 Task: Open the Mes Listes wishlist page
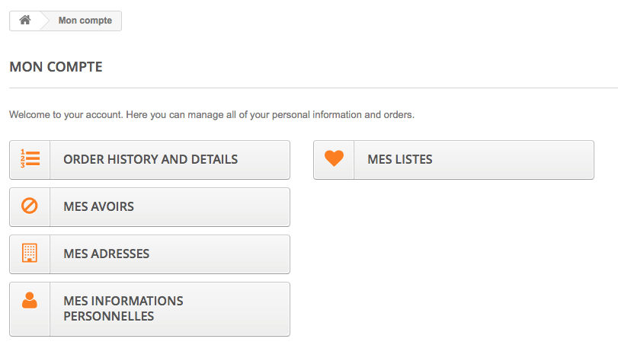click(x=453, y=160)
